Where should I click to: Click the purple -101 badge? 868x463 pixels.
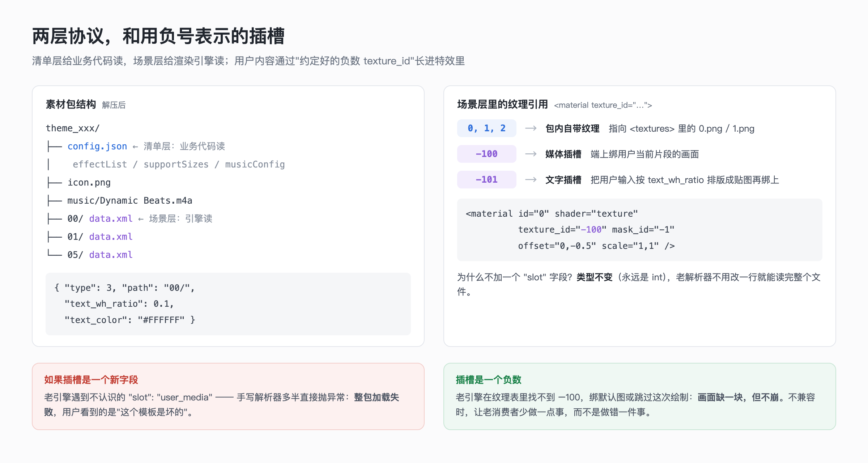coord(487,180)
